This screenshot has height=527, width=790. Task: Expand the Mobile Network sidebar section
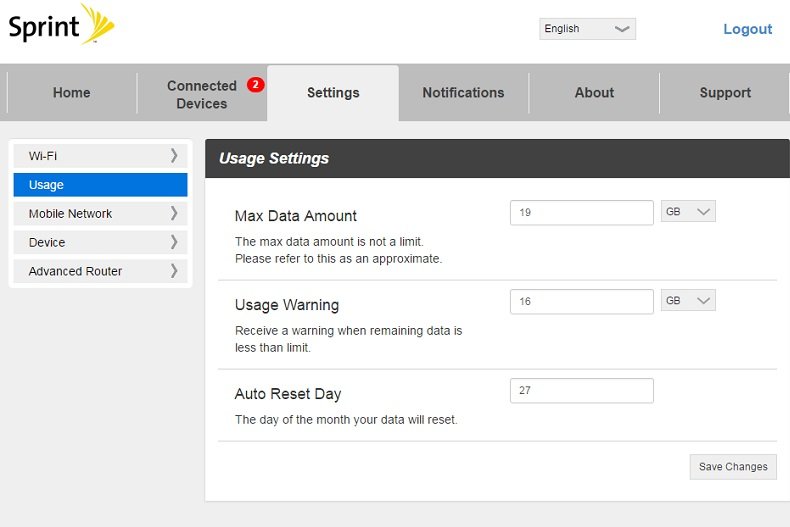(x=100, y=214)
